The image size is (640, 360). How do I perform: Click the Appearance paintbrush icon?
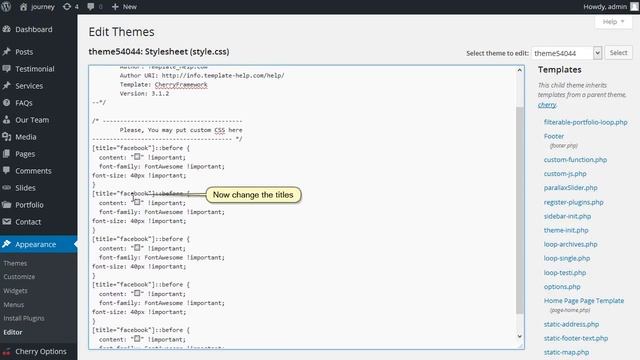click(7, 244)
